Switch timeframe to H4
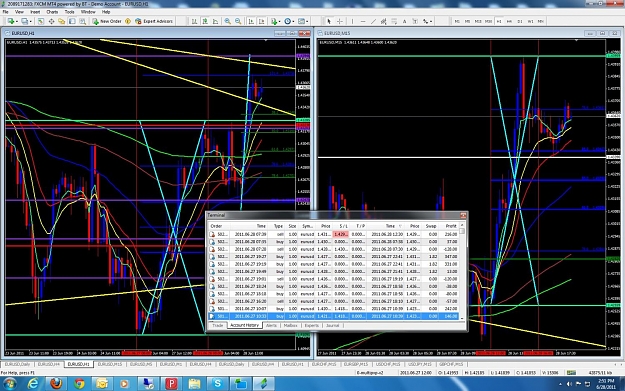Screen dimensions: 625x391 pyautogui.click(x=509, y=21)
